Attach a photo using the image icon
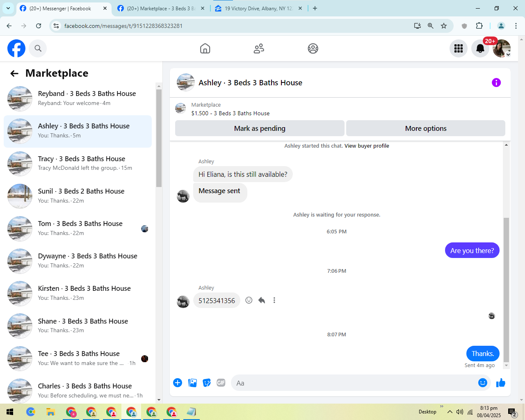This screenshot has width=525, height=420. pos(192,383)
